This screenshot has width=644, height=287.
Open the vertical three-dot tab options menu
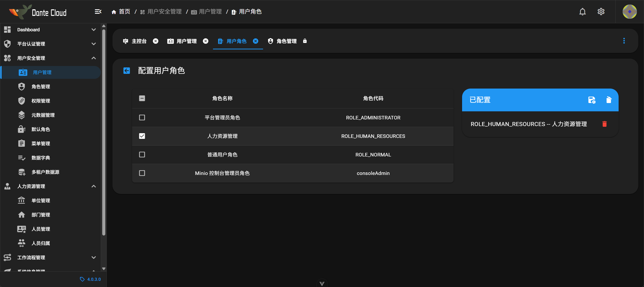point(624,41)
